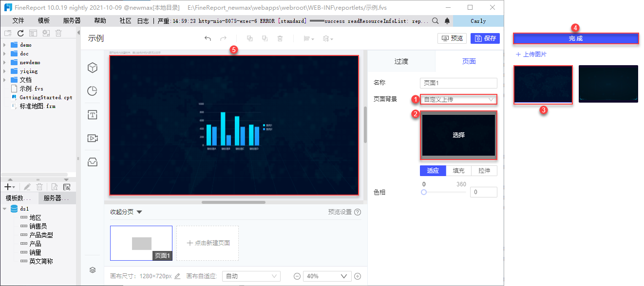Open the 帮助 menu

tap(100, 21)
